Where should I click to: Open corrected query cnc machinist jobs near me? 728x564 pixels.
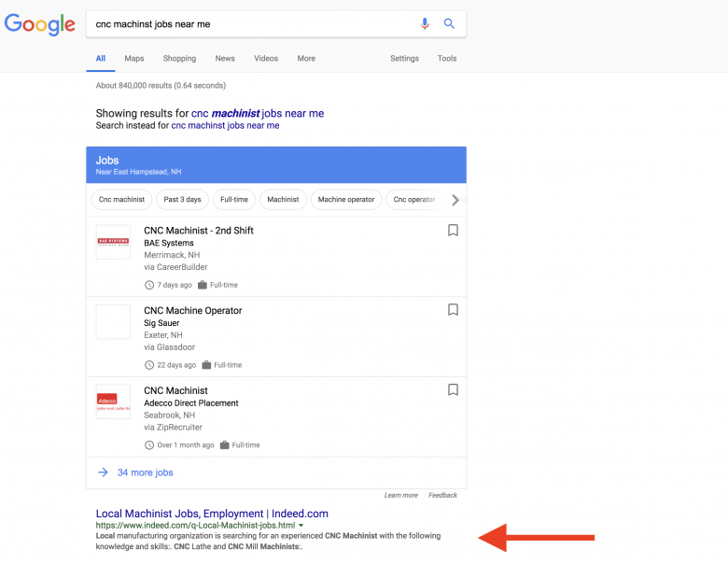(258, 113)
